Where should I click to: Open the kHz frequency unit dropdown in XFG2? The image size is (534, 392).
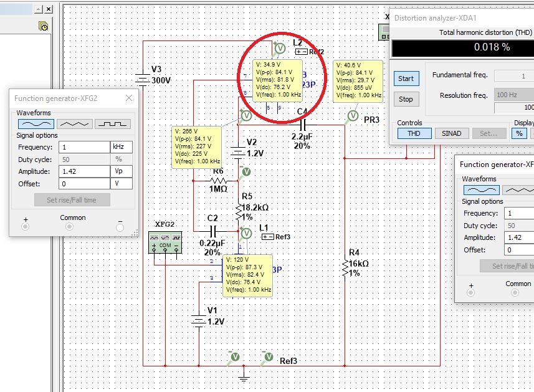(x=122, y=147)
